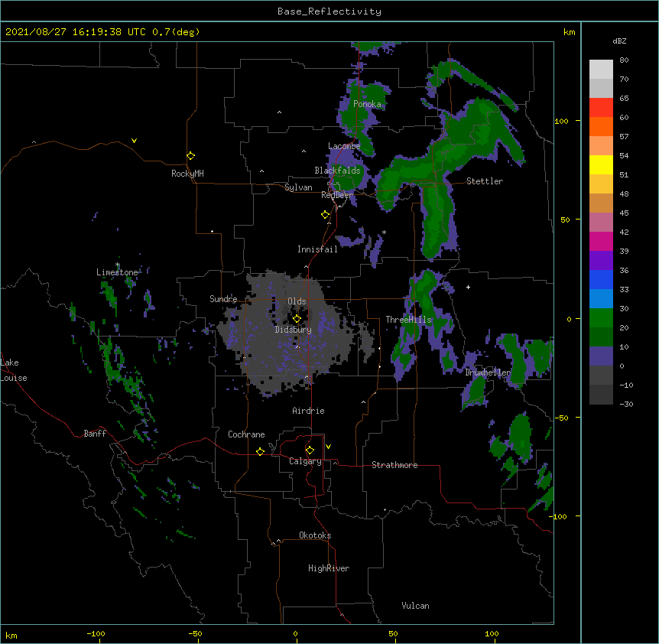
Task: Select the Blackfalds label
Action: (337, 171)
